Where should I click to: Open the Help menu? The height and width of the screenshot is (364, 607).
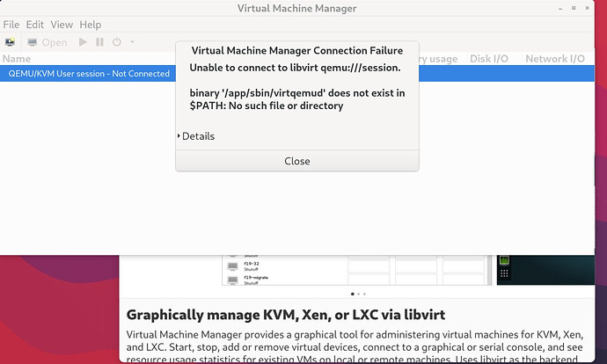coord(90,25)
